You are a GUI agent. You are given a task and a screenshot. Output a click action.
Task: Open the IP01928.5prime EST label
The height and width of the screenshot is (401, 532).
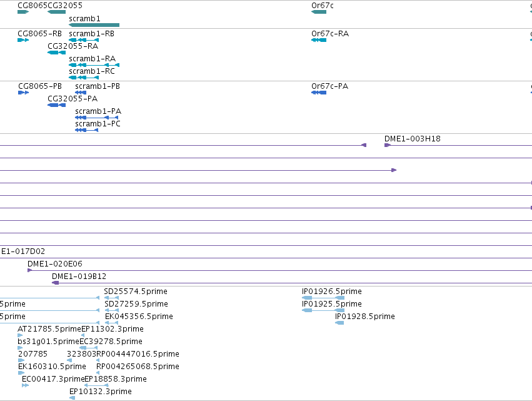365,317
